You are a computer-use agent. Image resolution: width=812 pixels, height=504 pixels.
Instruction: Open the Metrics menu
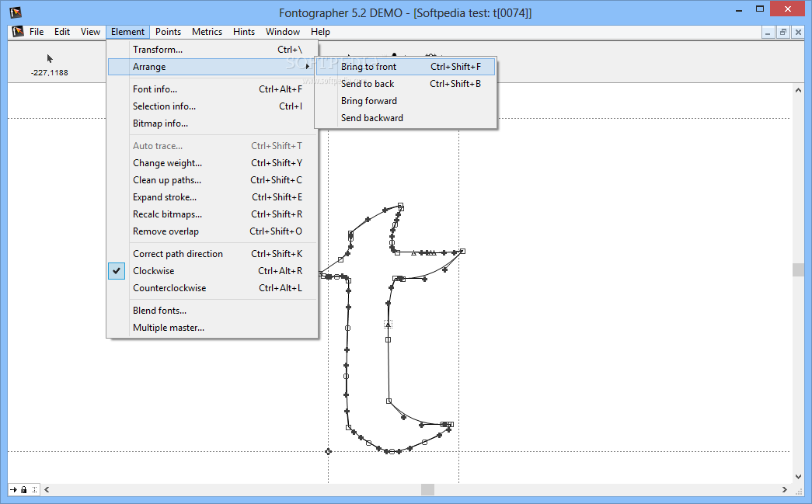[207, 32]
